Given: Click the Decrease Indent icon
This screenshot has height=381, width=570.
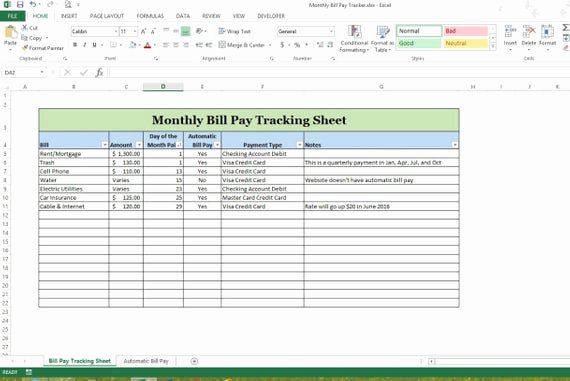Looking at the screenshot, I should (x=199, y=45).
